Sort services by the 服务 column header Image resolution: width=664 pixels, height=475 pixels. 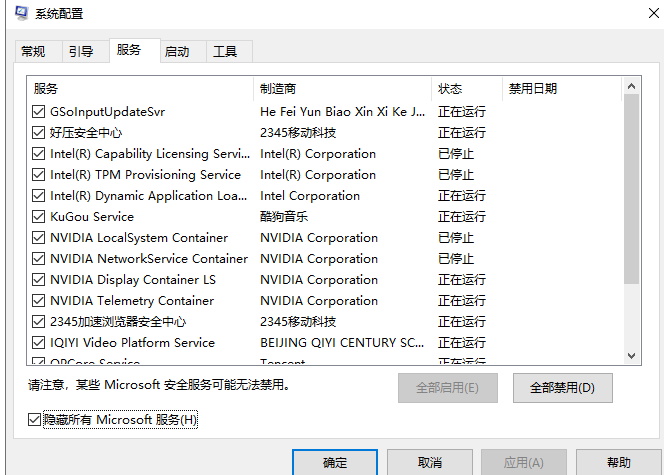(140, 89)
